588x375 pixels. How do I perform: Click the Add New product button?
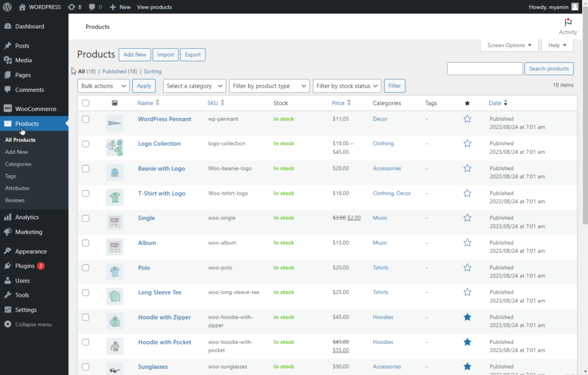tap(135, 55)
